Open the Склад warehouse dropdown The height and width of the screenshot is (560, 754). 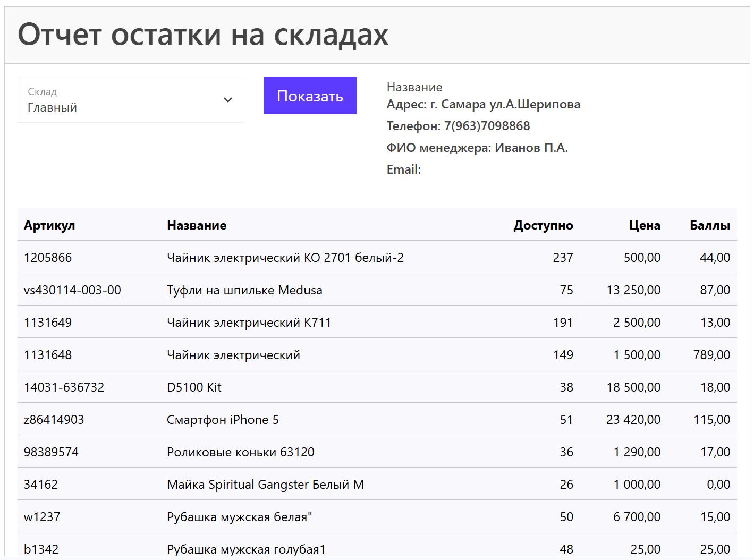click(131, 100)
